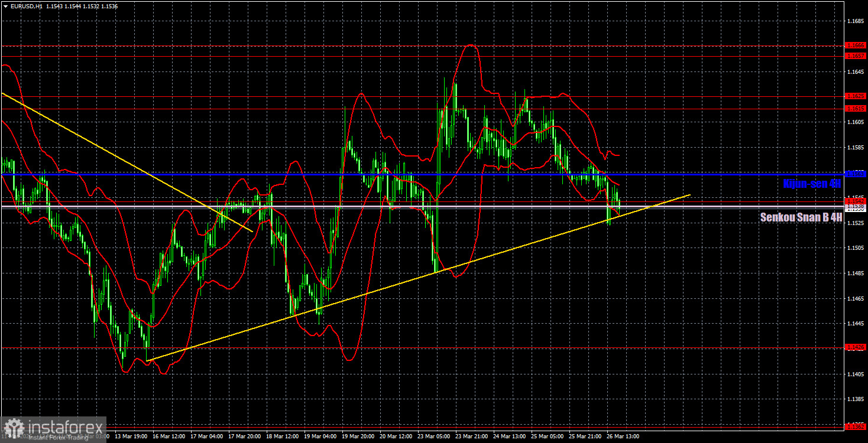Click the 1.1525 price axis label

pos(855,223)
